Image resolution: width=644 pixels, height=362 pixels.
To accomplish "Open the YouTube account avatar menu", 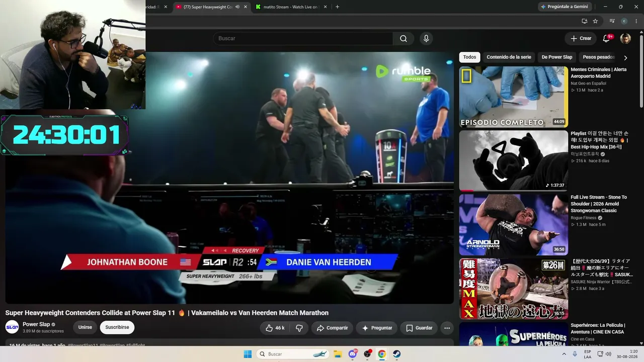I will pos(625,39).
